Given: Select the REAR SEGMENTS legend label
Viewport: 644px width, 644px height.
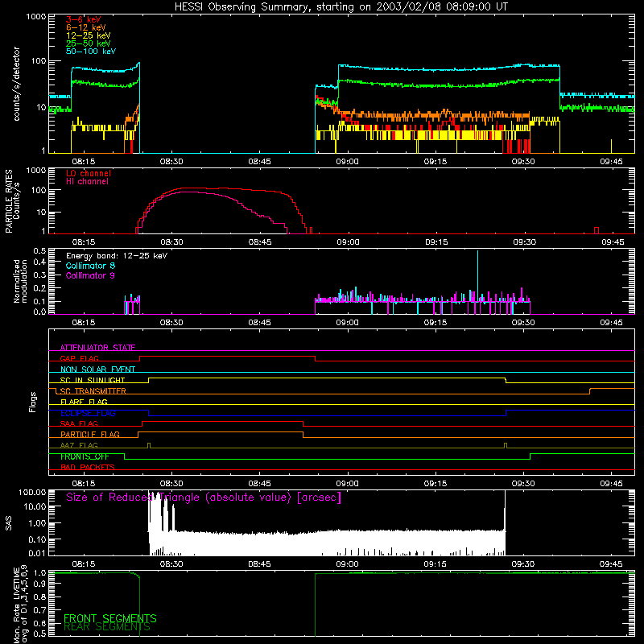Looking at the screenshot, I should (x=107, y=627).
